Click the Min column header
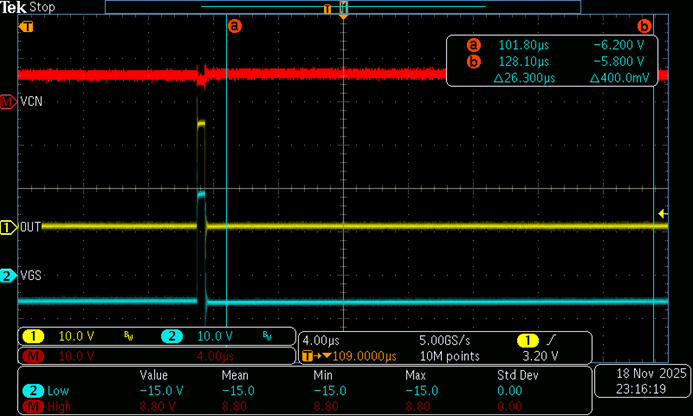Image resolution: width=693 pixels, height=416 pixels. tap(323, 375)
